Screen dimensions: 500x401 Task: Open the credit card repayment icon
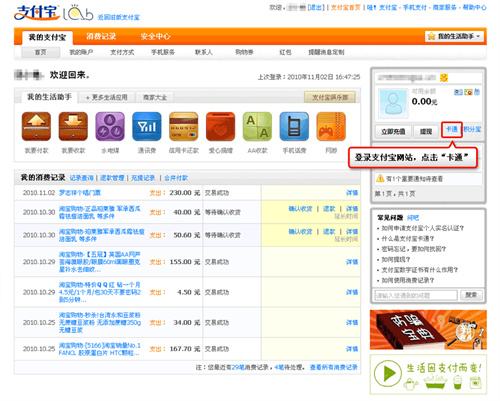(x=184, y=126)
